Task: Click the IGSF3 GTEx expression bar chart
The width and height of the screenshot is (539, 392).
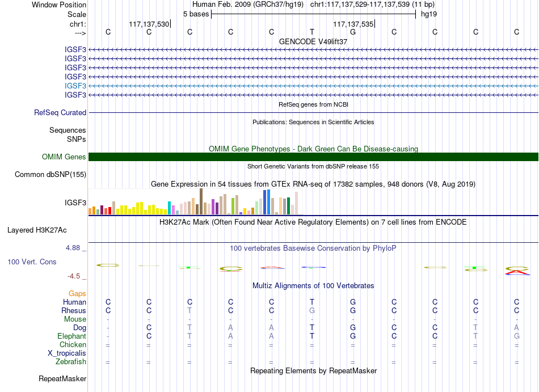Action: click(193, 201)
